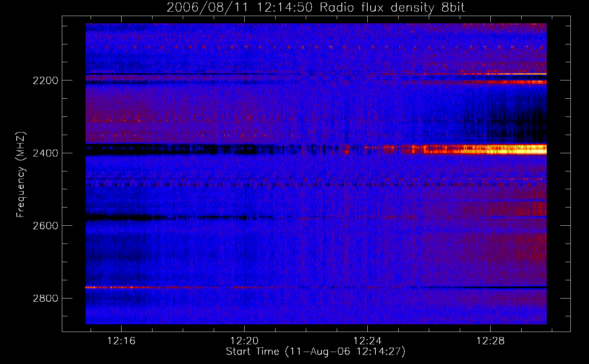
Task: Click the 'Start Time (11-Aug-06 12:14:27)' axis label
Action: [316, 352]
